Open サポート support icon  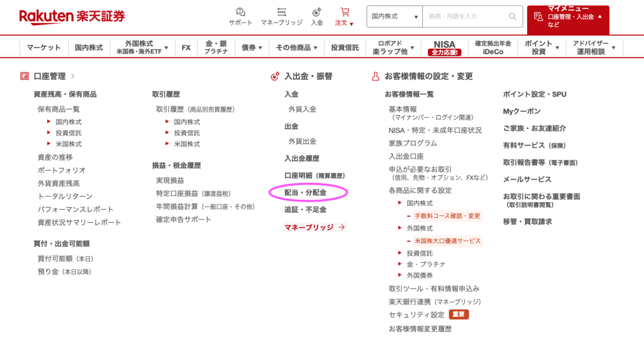(240, 12)
